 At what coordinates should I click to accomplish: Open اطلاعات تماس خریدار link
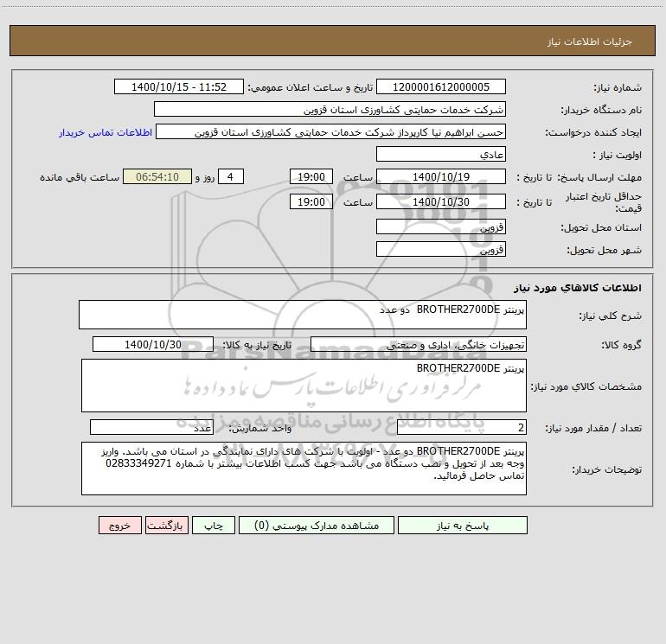pyautogui.click(x=106, y=132)
